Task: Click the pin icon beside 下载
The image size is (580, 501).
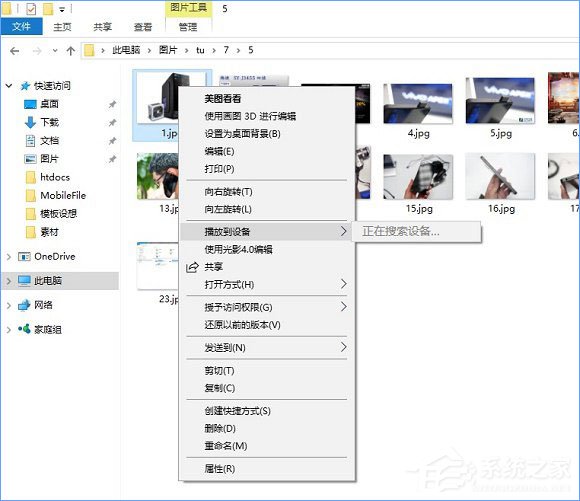Action: click(x=112, y=122)
